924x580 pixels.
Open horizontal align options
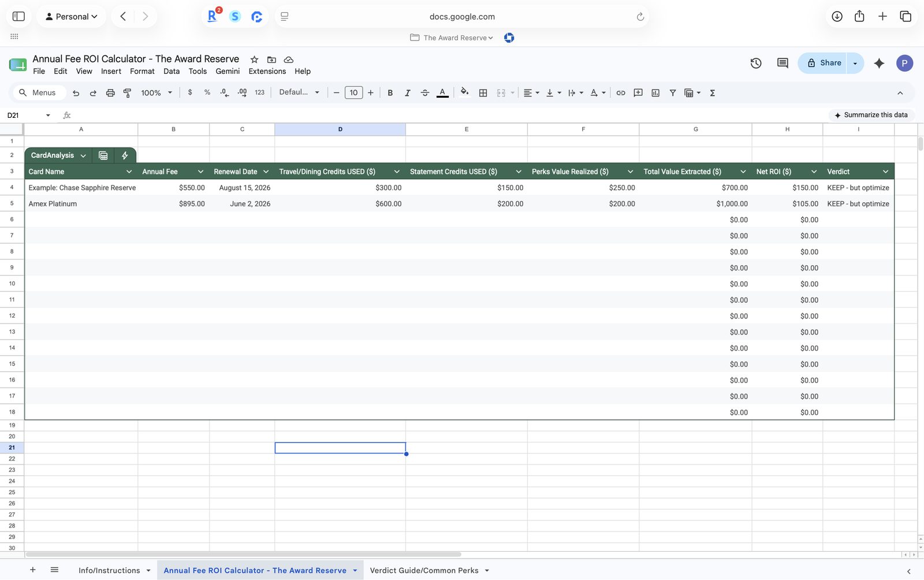point(531,93)
